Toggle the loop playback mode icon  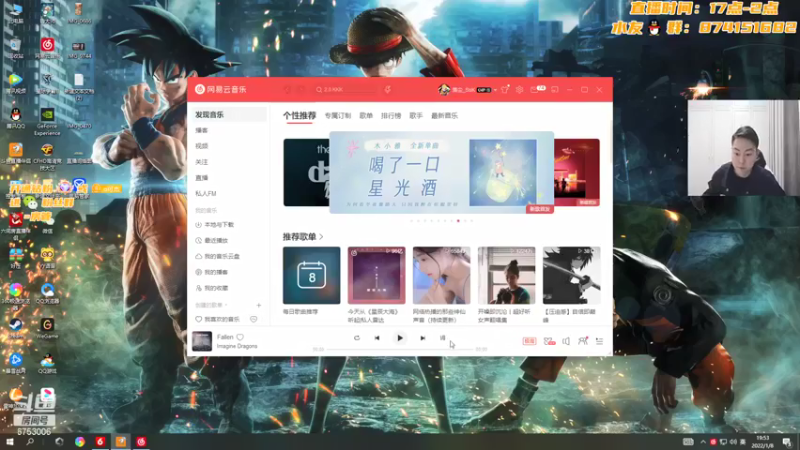tap(357, 338)
